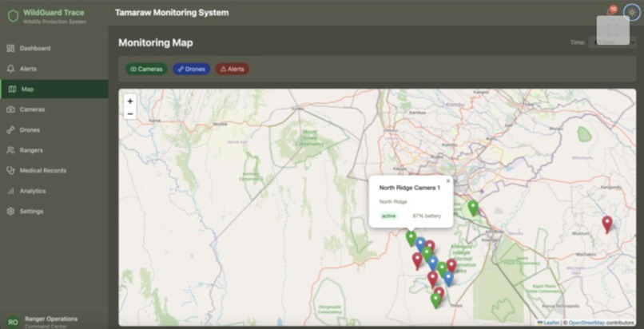This screenshot has height=329, width=644.
Task: Click the WildGuard Trace shield logo
Action: coord(13,16)
